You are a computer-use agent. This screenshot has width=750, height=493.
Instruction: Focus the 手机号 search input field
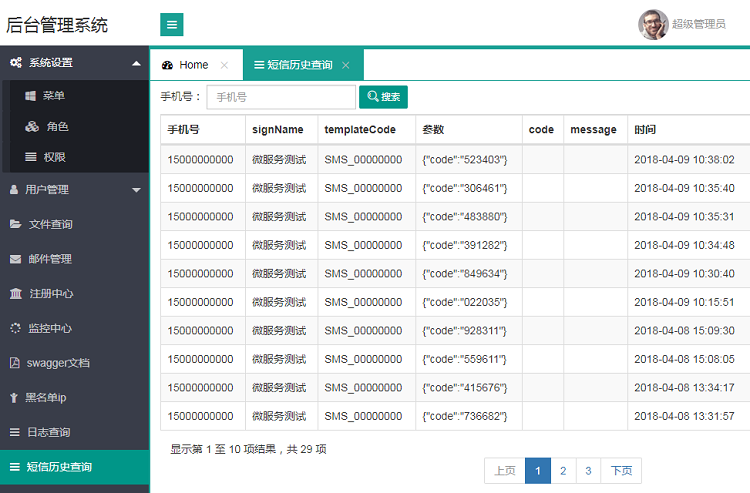coord(281,97)
